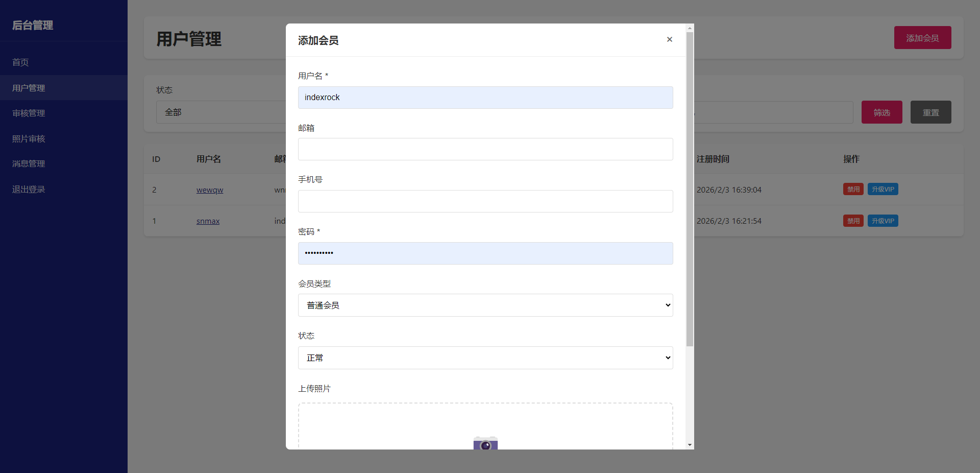
Task: Click the 筛选 filter button
Action: 881,112
